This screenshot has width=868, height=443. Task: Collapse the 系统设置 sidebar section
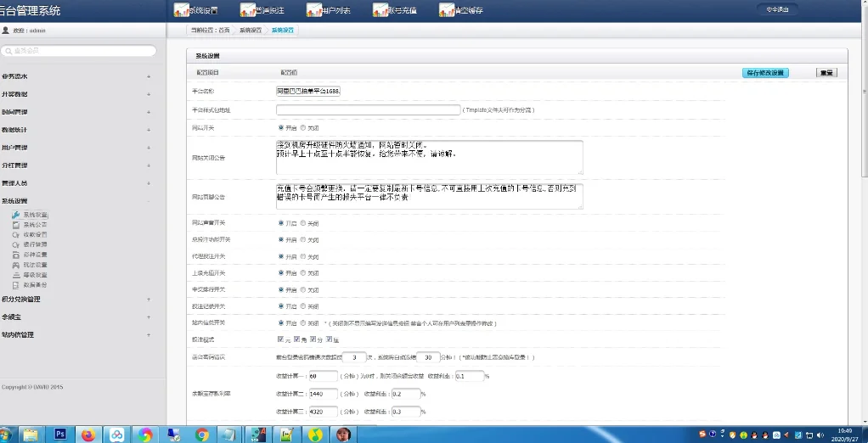(148, 201)
